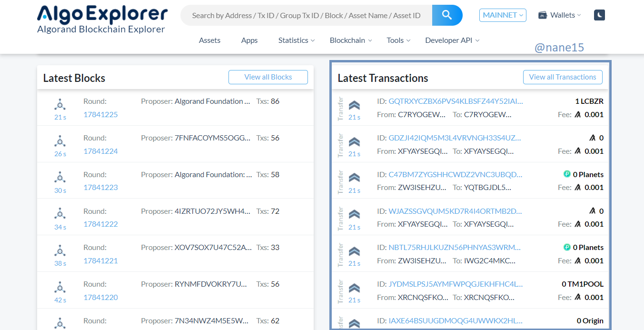Open block round 17841220
This screenshot has height=330, width=644.
[101, 297]
